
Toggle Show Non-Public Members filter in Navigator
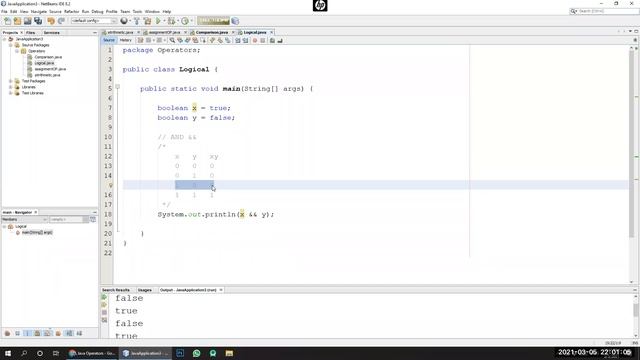coord(38,333)
